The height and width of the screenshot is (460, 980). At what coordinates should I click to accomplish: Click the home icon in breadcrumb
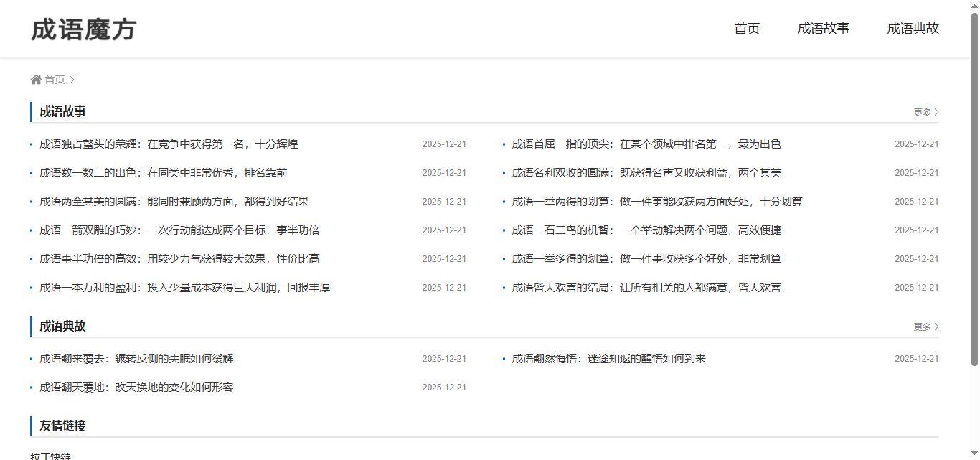tap(36, 80)
